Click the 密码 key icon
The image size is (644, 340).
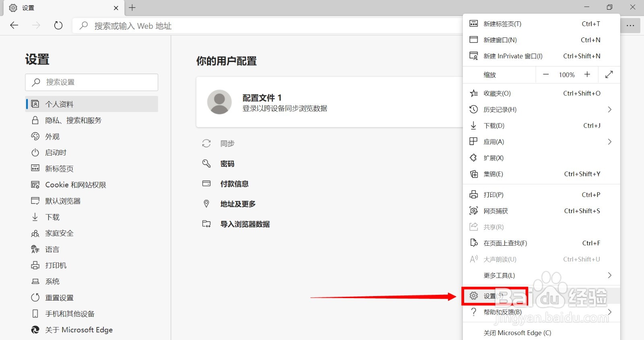tap(206, 163)
